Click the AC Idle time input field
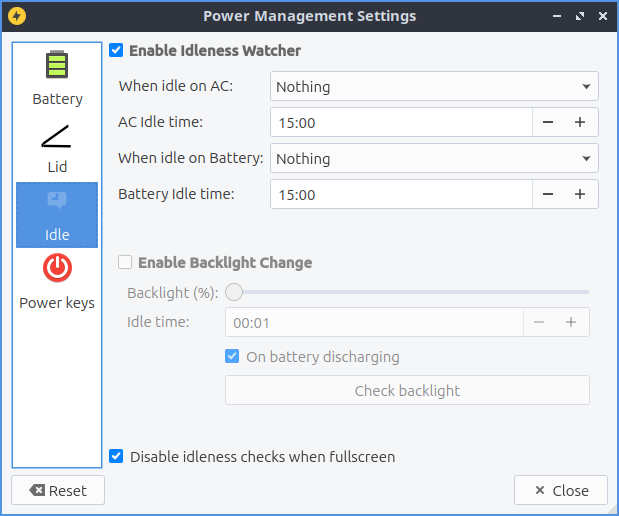 point(400,122)
